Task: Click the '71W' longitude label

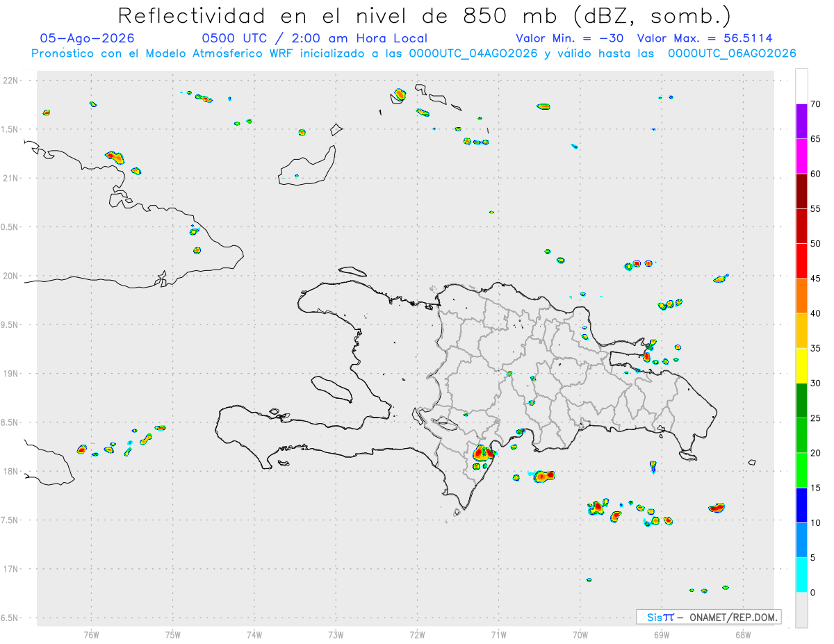Action: pos(498,634)
